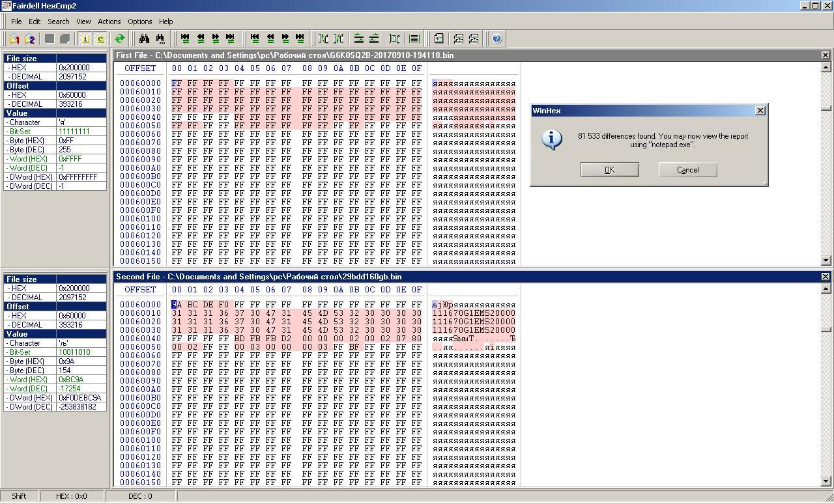Go to previous difference (not-equal back icon)
This screenshot has width=834, height=504.
tap(200, 39)
